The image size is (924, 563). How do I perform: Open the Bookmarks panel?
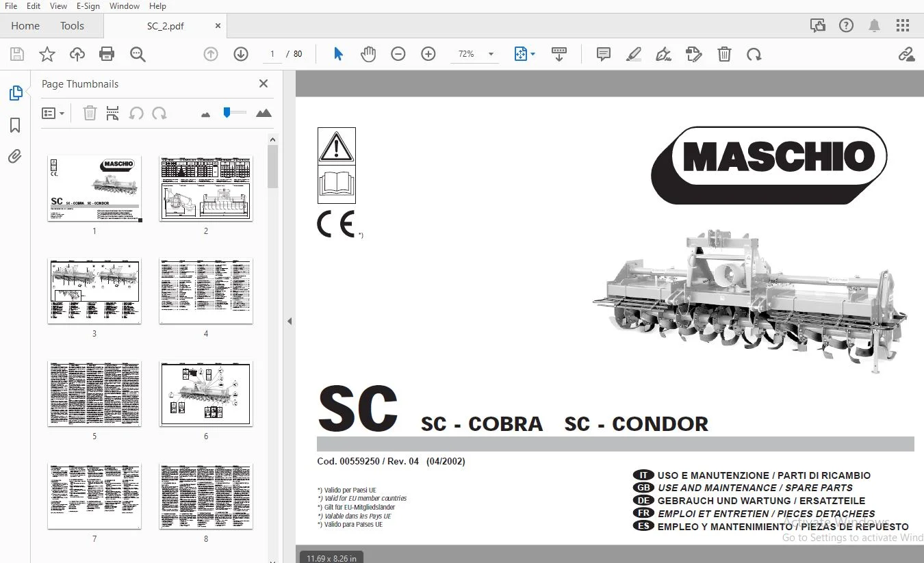(x=15, y=125)
